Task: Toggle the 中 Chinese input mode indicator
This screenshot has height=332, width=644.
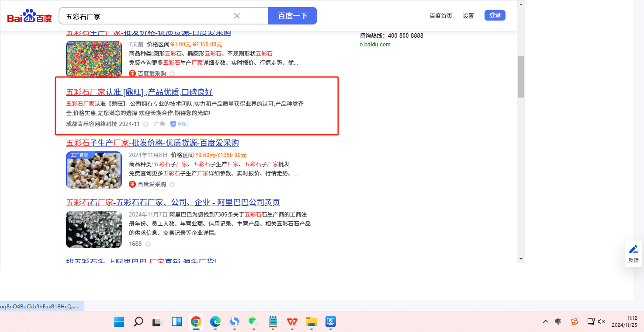Action: click(x=558, y=322)
